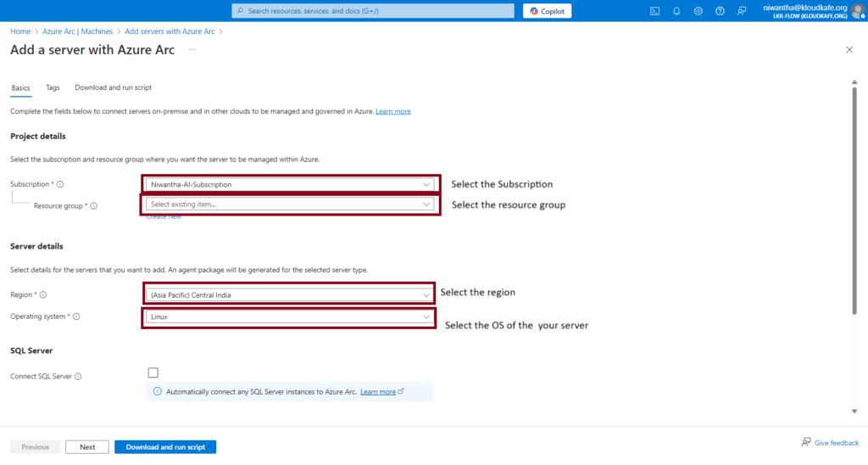The height and width of the screenshot is (465, 868).
Task: Click info icon next to Operating system
Action: tap(76, 317)
